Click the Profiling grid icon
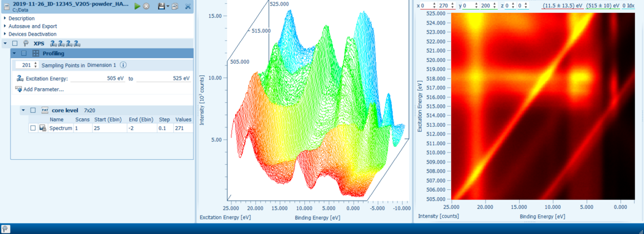This screenshot has height=234, width=644. [x=36, y=53]
